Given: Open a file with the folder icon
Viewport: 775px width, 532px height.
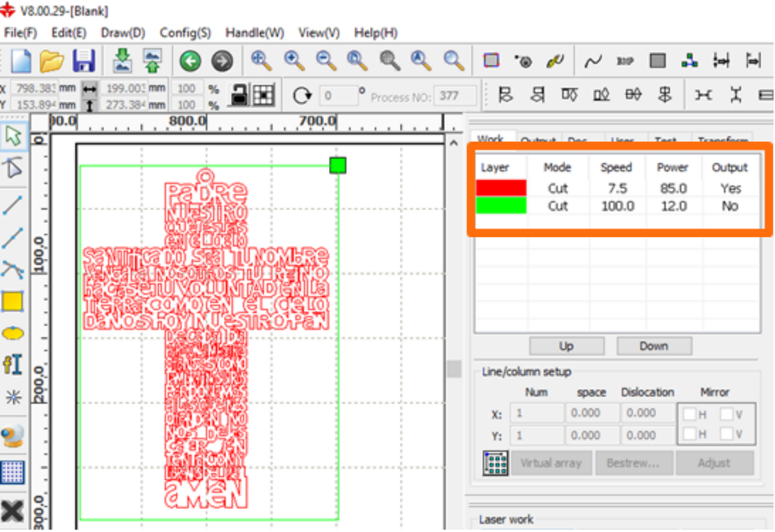Looking at the screenshot, I should [x=51, y=60].
